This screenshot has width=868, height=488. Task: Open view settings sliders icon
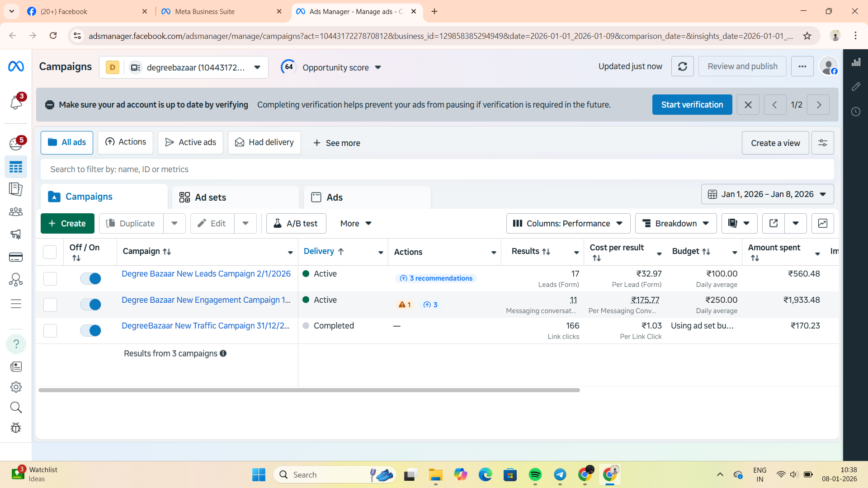(822, 143)
